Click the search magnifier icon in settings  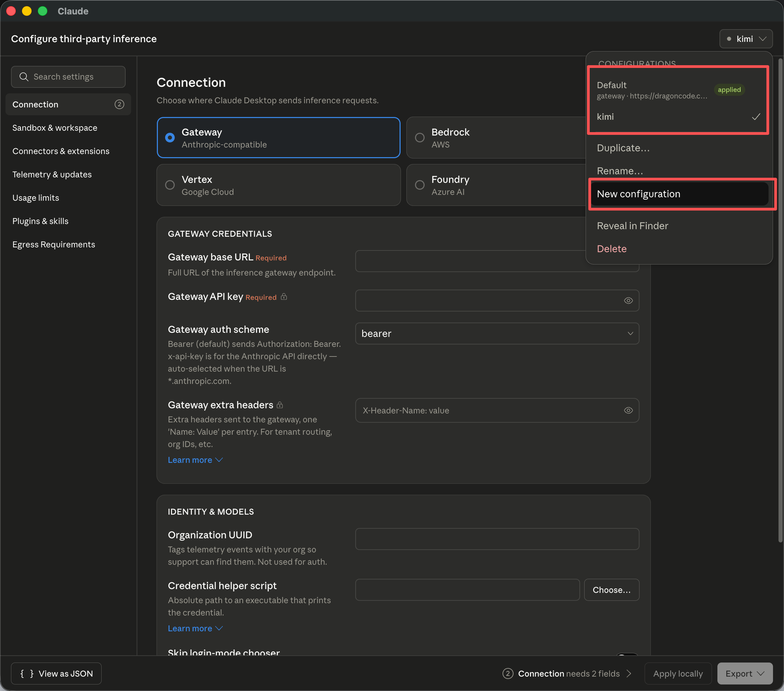(x=24, y=77)
